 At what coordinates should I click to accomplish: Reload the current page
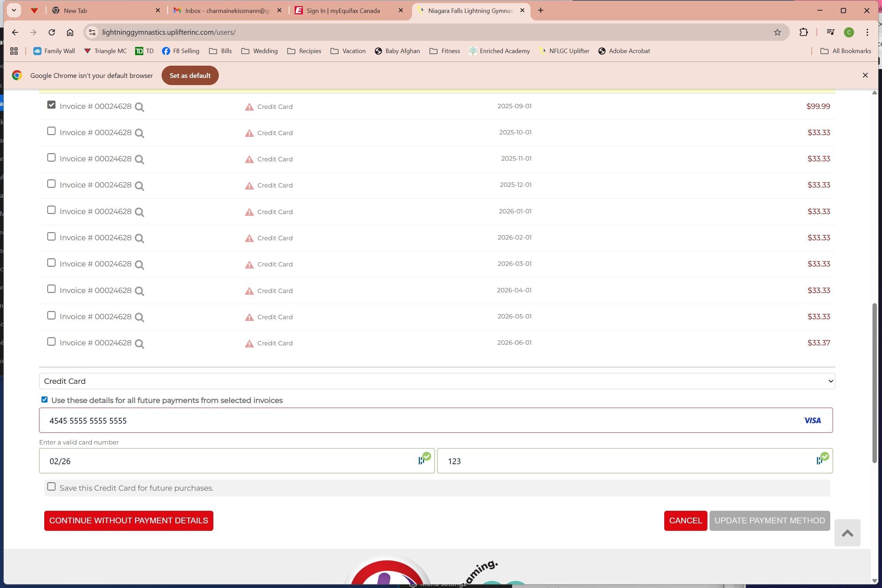[x=52, y=32]
